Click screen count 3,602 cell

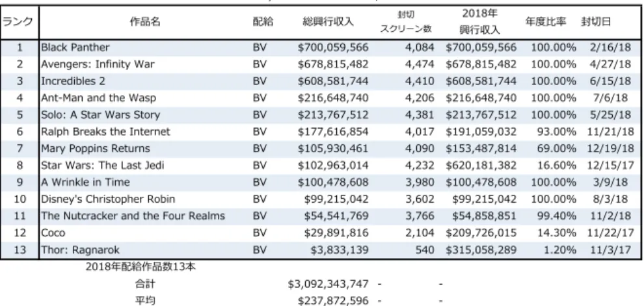point(420,199)
